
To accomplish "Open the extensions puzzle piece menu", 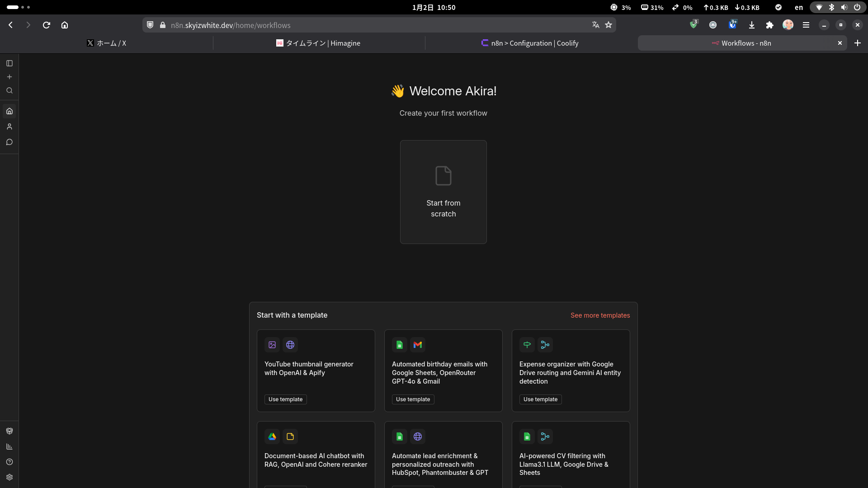I will pyautogui.click(x=769, y=25).
